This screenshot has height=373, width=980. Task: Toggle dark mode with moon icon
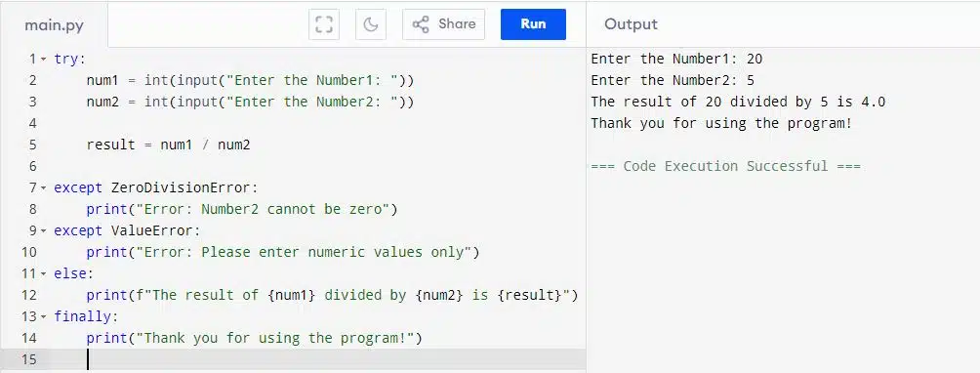[371, 24]
